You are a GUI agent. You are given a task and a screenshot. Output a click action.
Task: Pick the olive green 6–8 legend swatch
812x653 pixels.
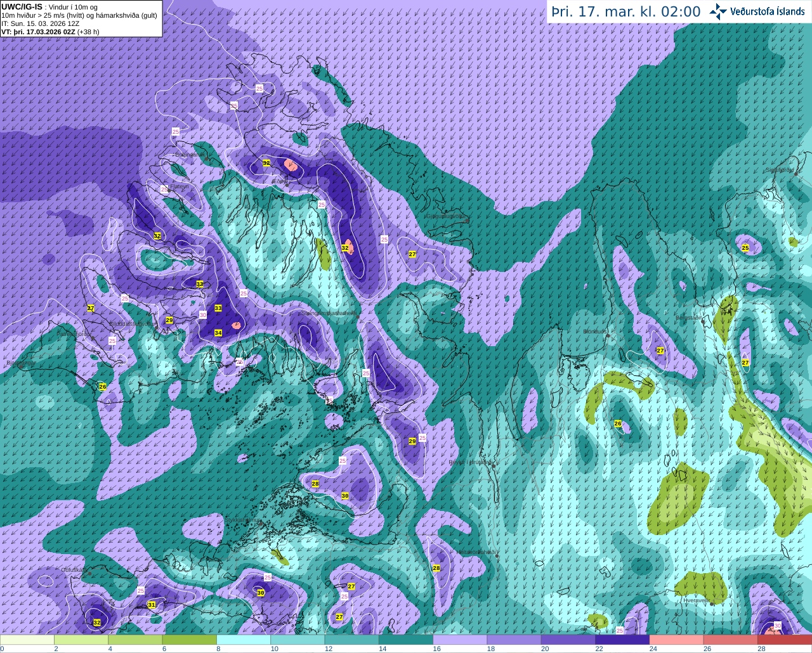[x=190, y=639]
